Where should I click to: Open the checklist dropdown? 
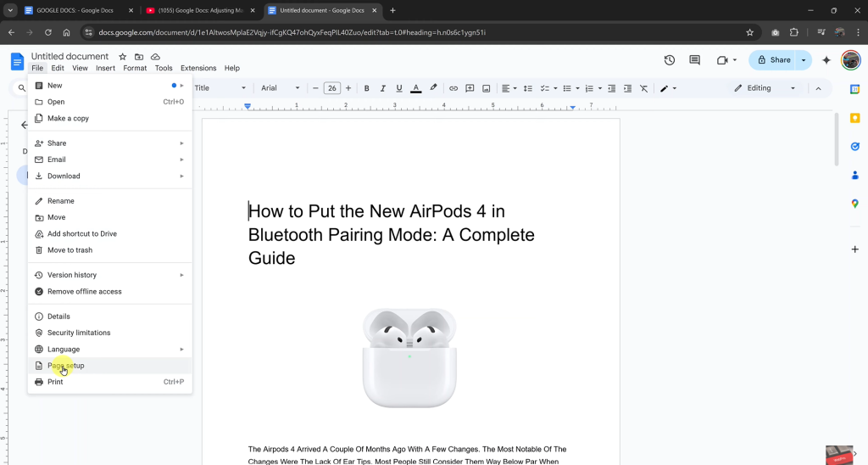coord(548,88)
